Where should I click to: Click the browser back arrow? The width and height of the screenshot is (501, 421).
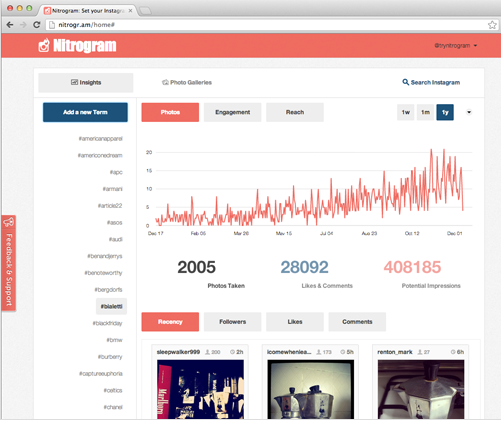click(10, 25)
